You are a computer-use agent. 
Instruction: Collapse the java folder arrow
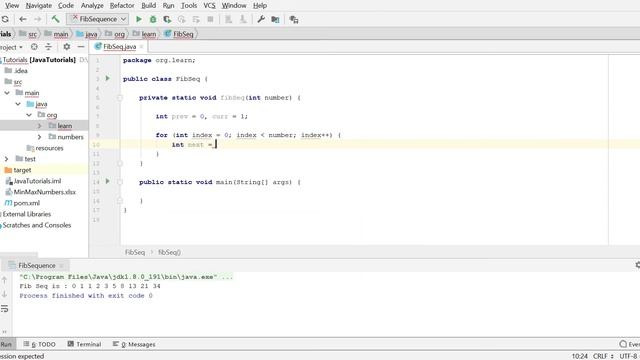[x=18, y=104]
